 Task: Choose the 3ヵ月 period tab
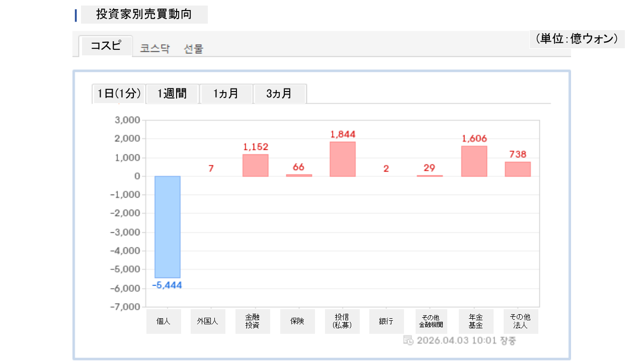click(x=279, y=94)
